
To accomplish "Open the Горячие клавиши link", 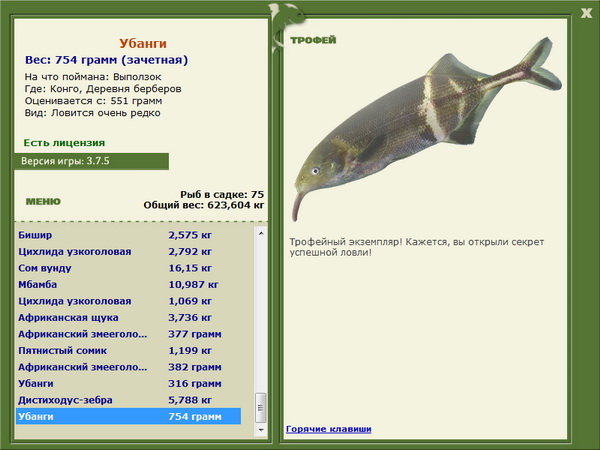I will coord(329,429).
